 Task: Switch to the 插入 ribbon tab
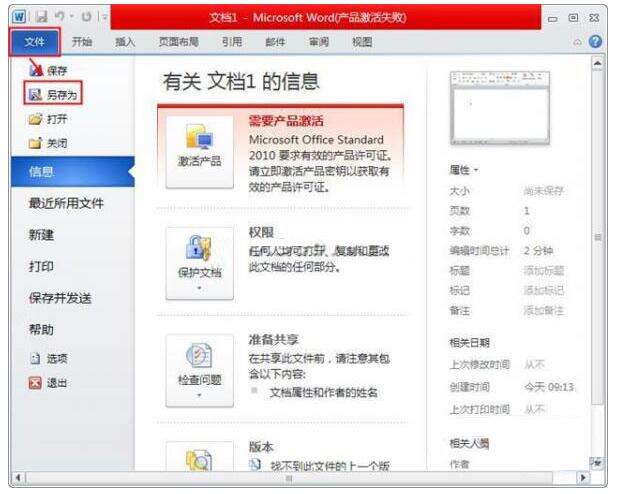point(125,42)
